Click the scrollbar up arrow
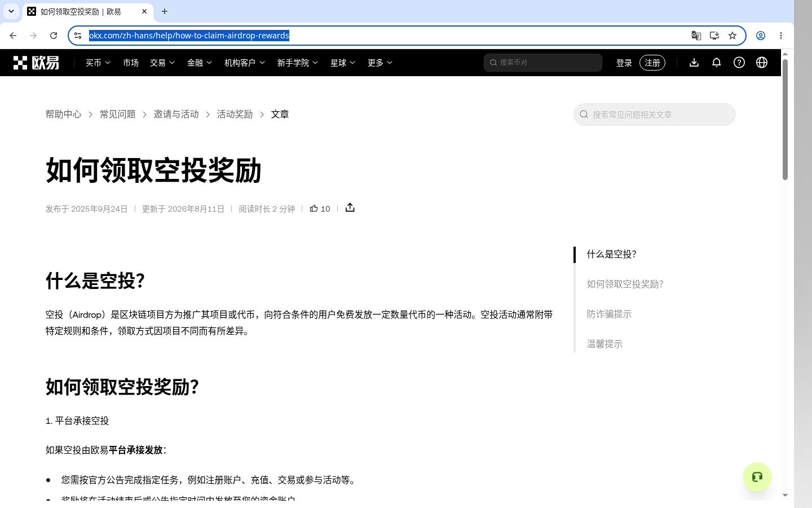This screenshot has width=812, height=508. [785, 54]
